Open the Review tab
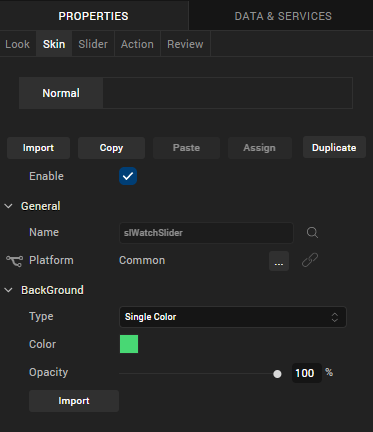The width and height of the screenshot is (373, 432). [x=185, y=44]
